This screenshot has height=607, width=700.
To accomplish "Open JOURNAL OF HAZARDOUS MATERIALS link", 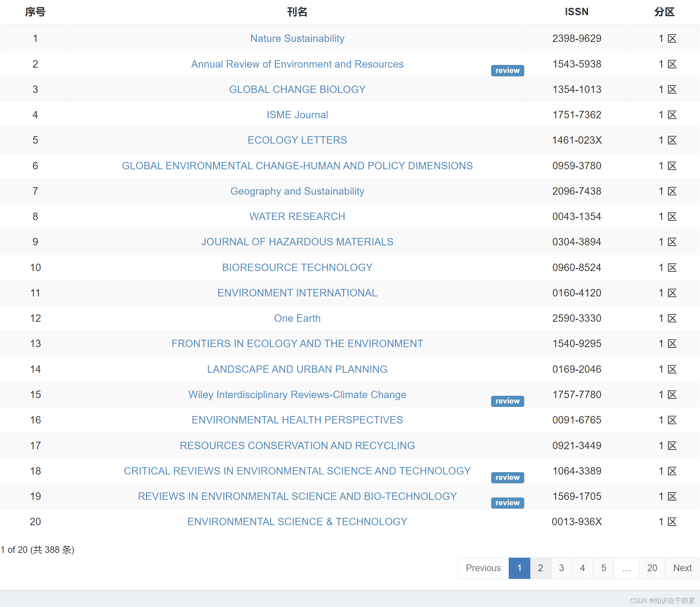I will (297, 242).
